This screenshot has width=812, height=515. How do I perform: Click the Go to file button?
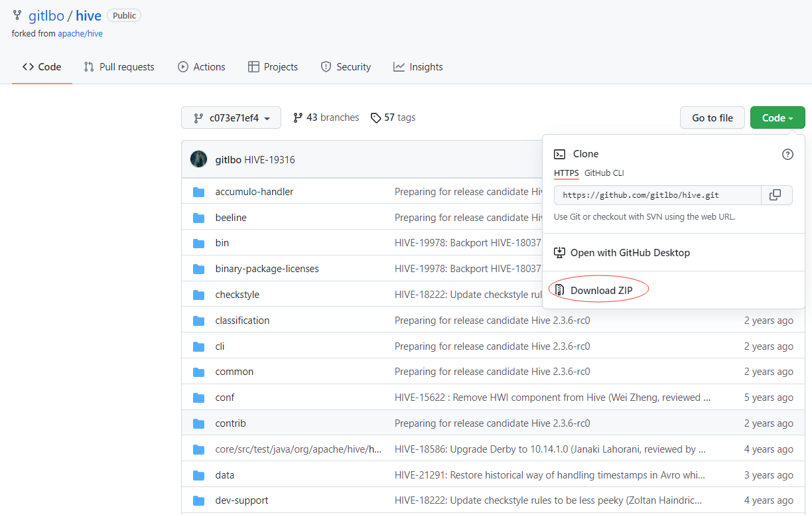click(x=712, y=117)
